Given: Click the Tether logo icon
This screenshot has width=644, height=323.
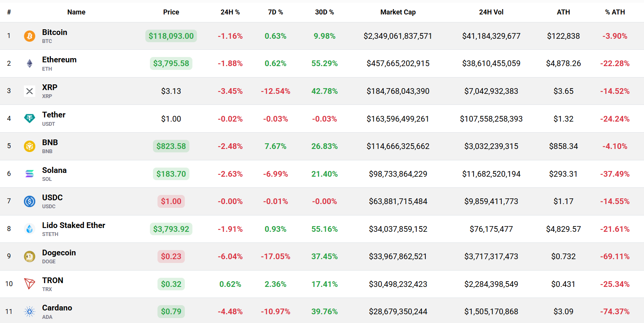Looking at the screenshot, I should coord(30,119).
